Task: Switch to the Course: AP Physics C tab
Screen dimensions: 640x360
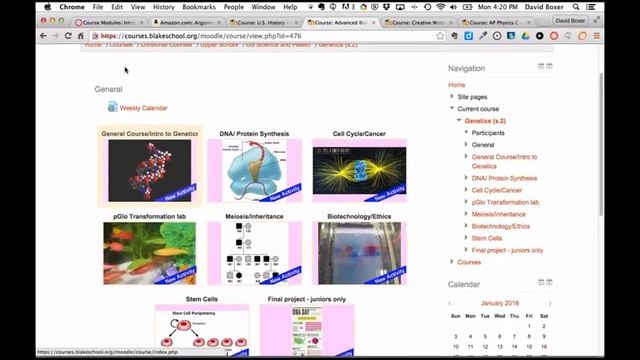Action: tap(495, 22)
